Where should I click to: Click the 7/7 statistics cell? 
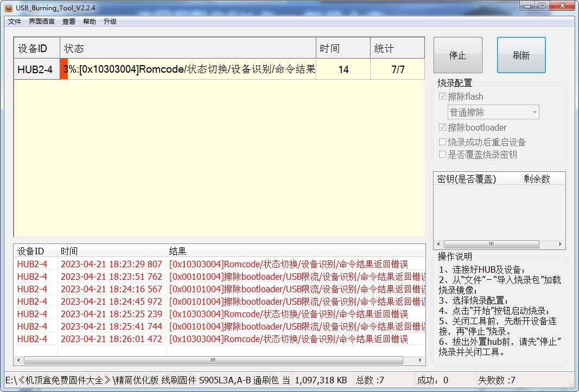[x=397, y=69]
